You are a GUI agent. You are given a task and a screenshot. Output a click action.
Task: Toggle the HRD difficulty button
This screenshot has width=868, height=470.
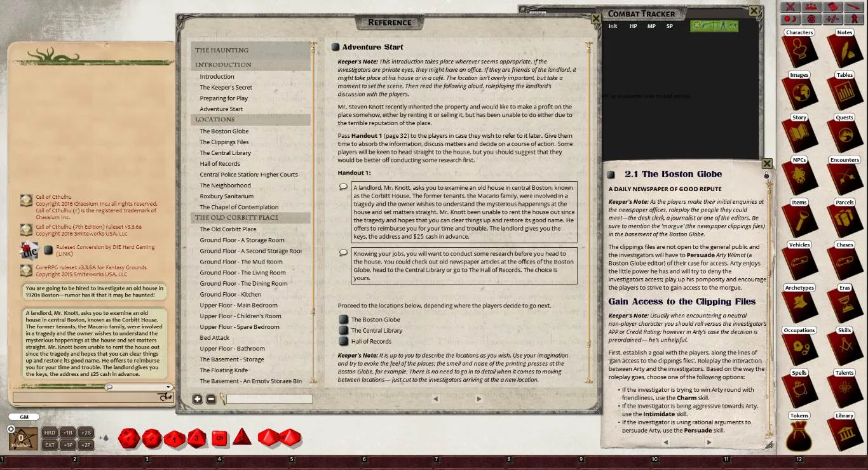pos(50,433)
